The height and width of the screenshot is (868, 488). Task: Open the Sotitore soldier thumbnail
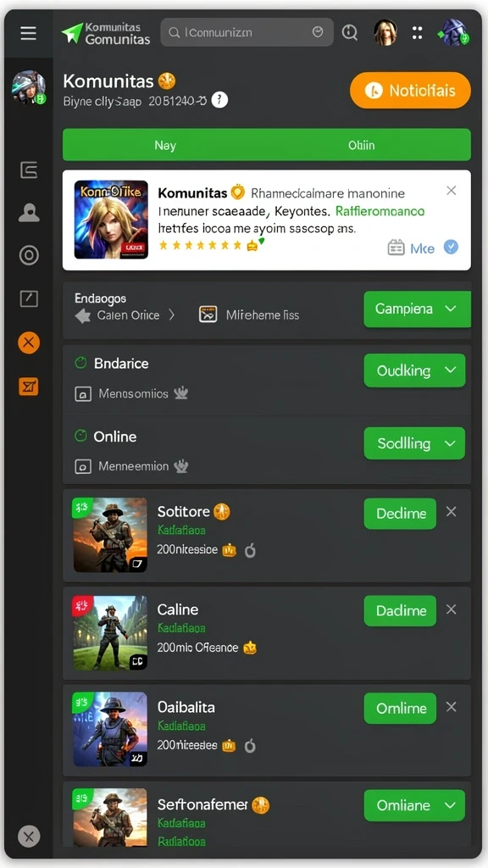[x=111, y=535]
